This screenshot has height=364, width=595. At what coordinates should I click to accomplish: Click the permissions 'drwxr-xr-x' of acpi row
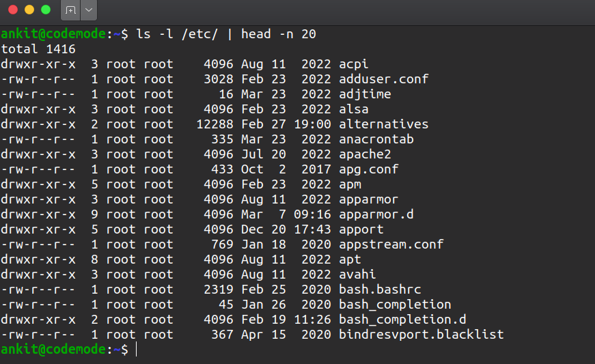click(x=38, y=64)
